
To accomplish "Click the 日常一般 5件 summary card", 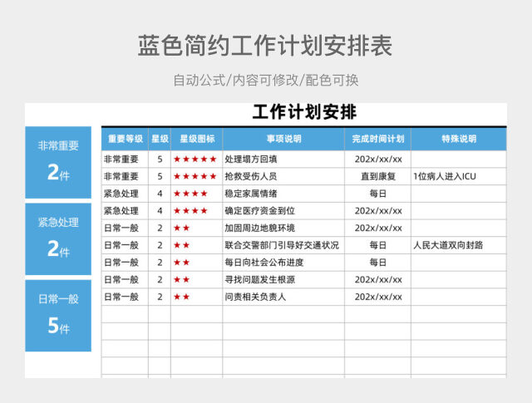I will tap(58, 314).
